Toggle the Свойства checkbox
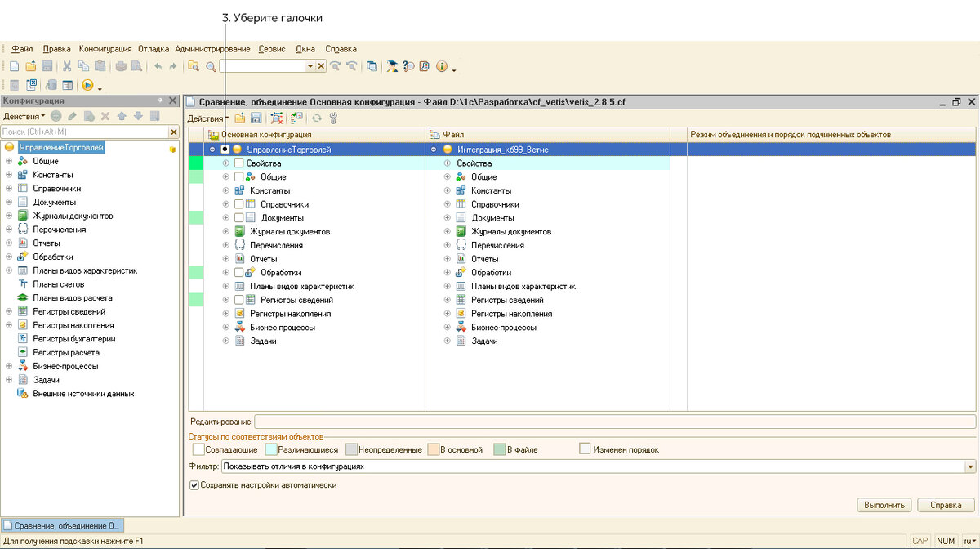 click(239, 163)
